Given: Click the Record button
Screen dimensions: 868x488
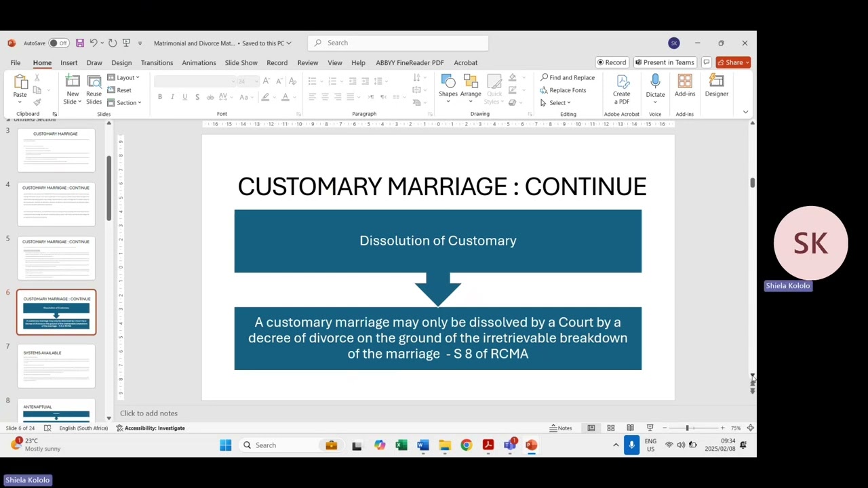Looking at the screenshot, I should (x=612, y=62).
